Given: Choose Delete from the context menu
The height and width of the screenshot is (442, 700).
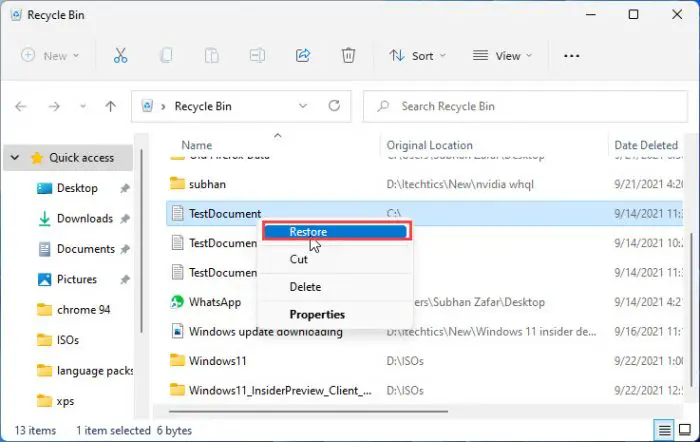Looking at the screenshot, I should point(335,287).
